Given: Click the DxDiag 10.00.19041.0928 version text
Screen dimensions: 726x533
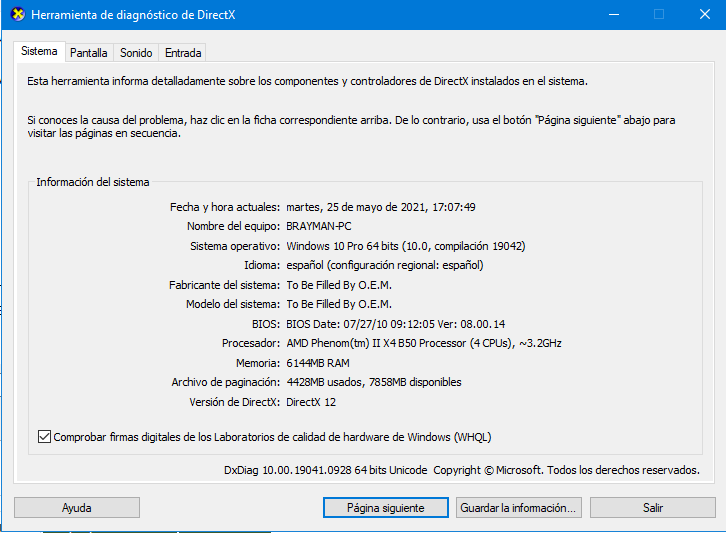Looking at the screenshot, I should (325, 470).
